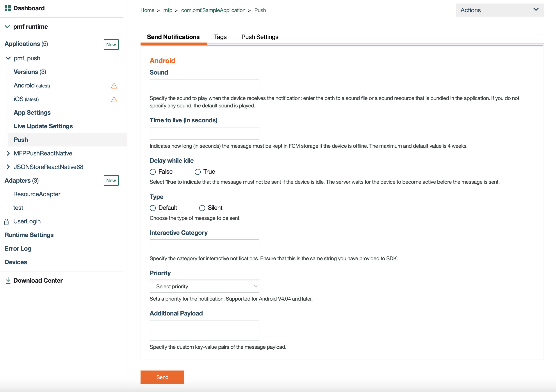Viewport: 556px width, 392px height.
Task: Switch to the Tags tab
Action: tap(220, 37)
